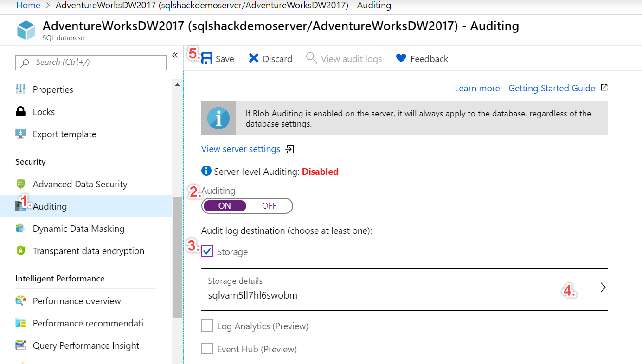Click the View audit logs magnifier icon
Image resolution: width=642 pixels, height=364 pixels.
(312, 58)
